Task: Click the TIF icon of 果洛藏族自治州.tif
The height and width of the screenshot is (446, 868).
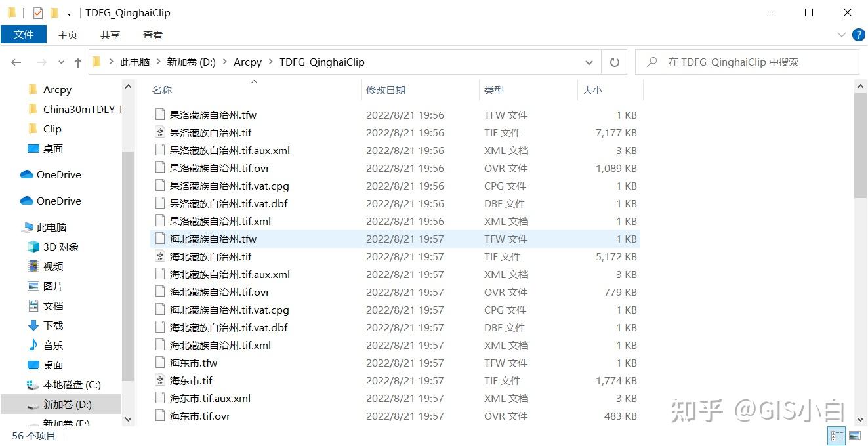Action: [159, 132]
